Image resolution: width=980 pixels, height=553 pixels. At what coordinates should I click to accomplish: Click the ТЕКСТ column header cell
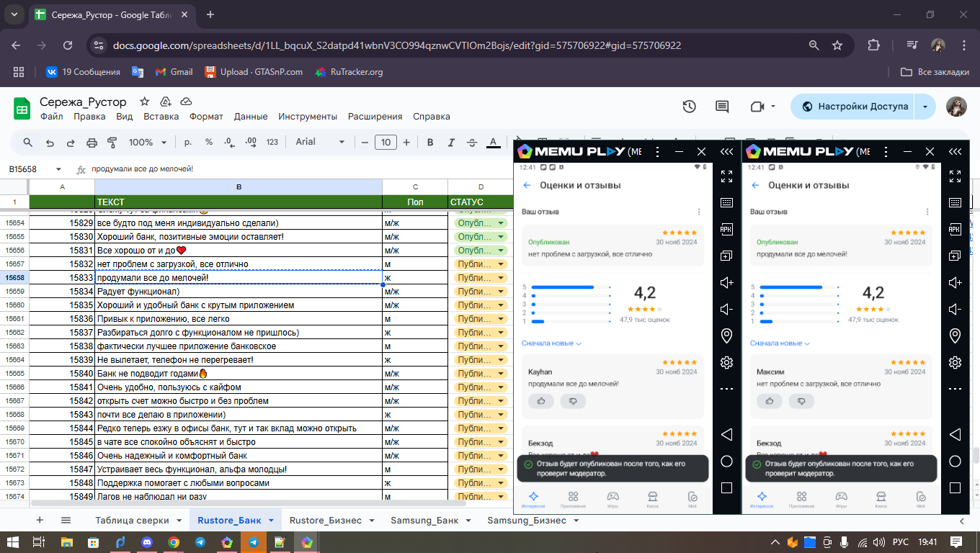click(239, 202)
